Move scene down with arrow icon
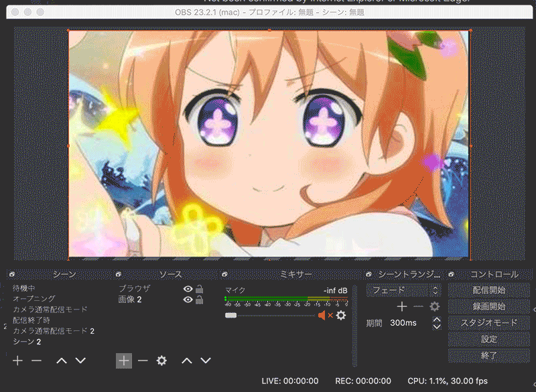This screenshot has width=536, height=392. [x=80, y=361]
